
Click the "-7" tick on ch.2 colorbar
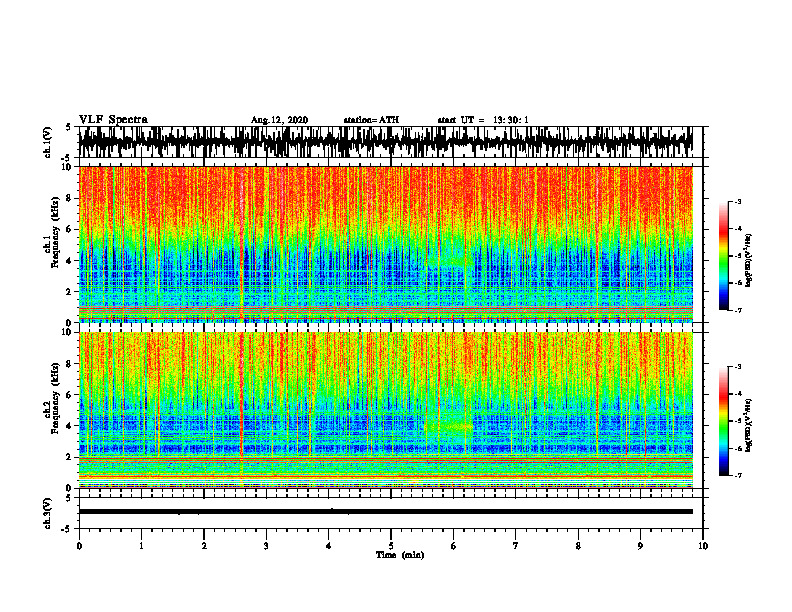tap(737, 475)
